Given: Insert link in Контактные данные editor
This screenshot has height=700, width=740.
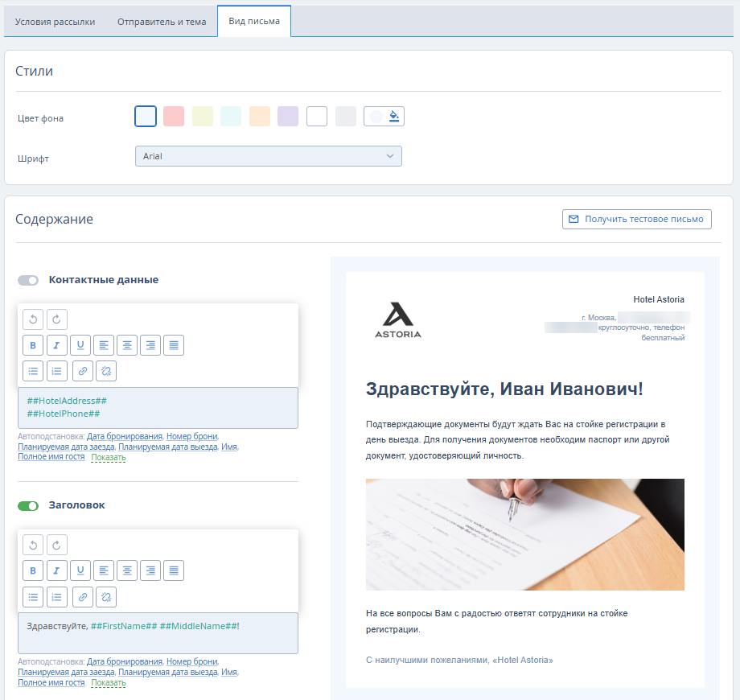Looking at the screenshot, I should point(83,371).
